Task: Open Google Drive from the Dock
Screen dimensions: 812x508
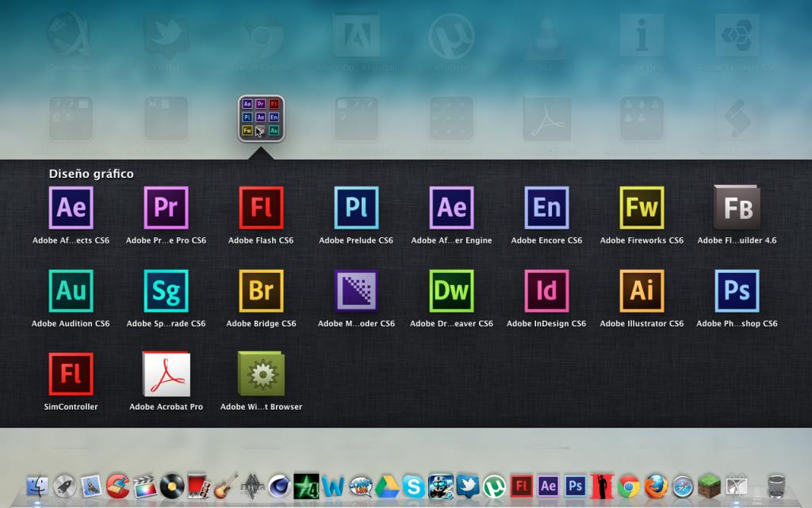Action: (x=387, y=487)
